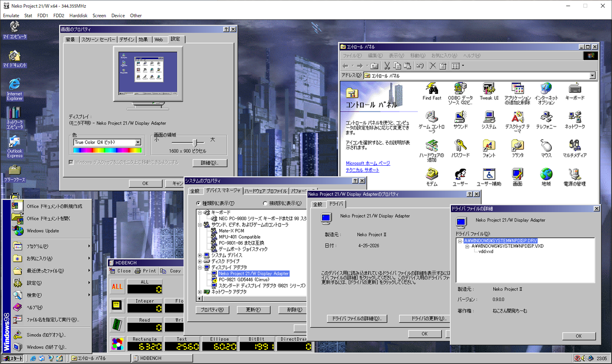This screenshot has height=364, width=612.
Task: Collapse the キーボード tree node
Action: pyautogui.click(x=200, y=212)
